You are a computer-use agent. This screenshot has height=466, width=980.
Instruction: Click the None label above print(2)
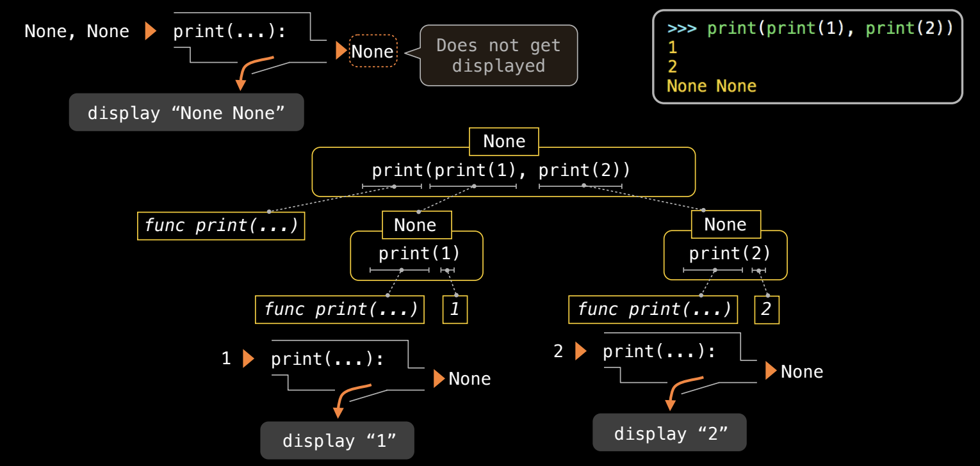pos(726,224)
